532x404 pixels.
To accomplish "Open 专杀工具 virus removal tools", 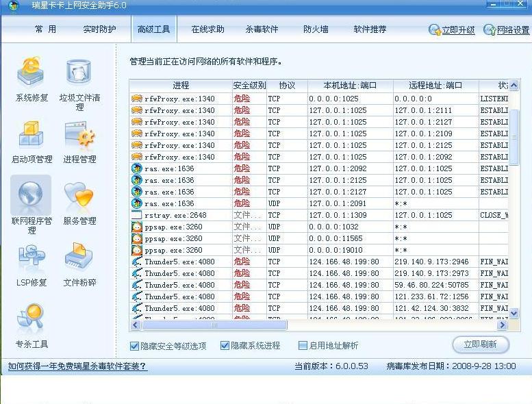I will (x=31, y=326).
